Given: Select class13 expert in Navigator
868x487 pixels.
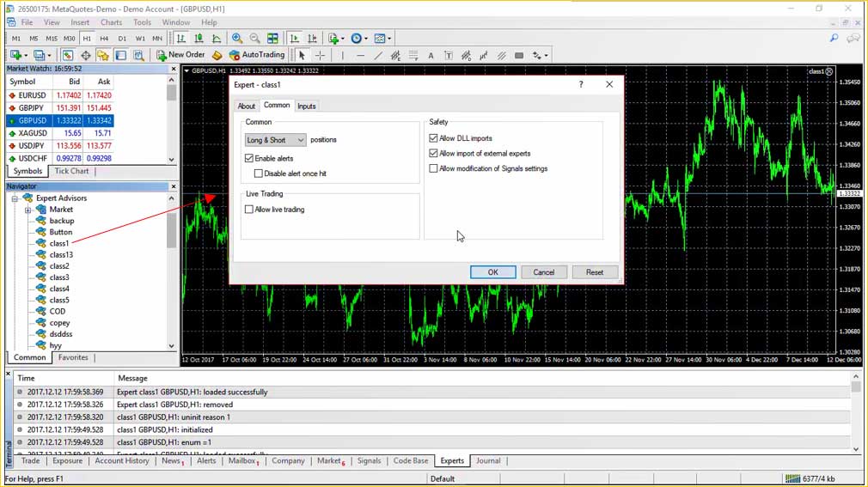Looking at the screenshot, I should (61, 254).
